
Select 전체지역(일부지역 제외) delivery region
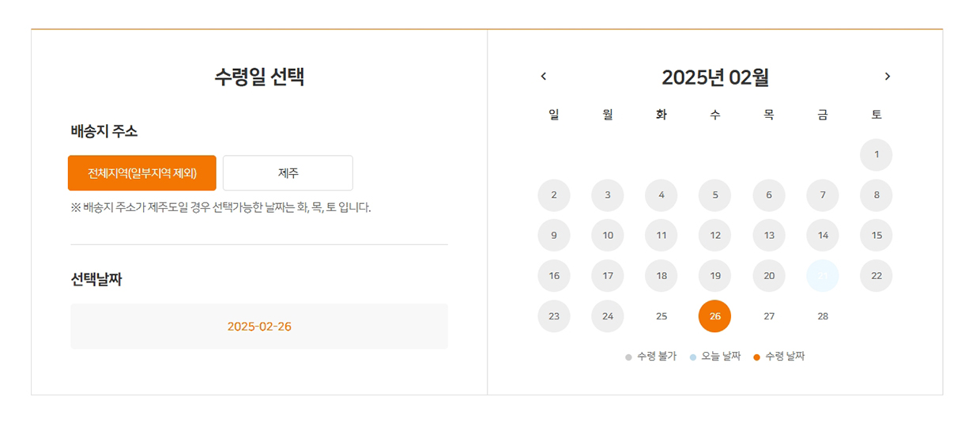coord(142,173)
